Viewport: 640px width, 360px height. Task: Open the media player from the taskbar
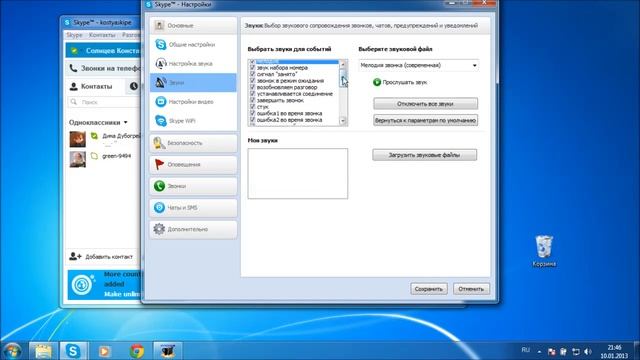(x=104, y=351)
